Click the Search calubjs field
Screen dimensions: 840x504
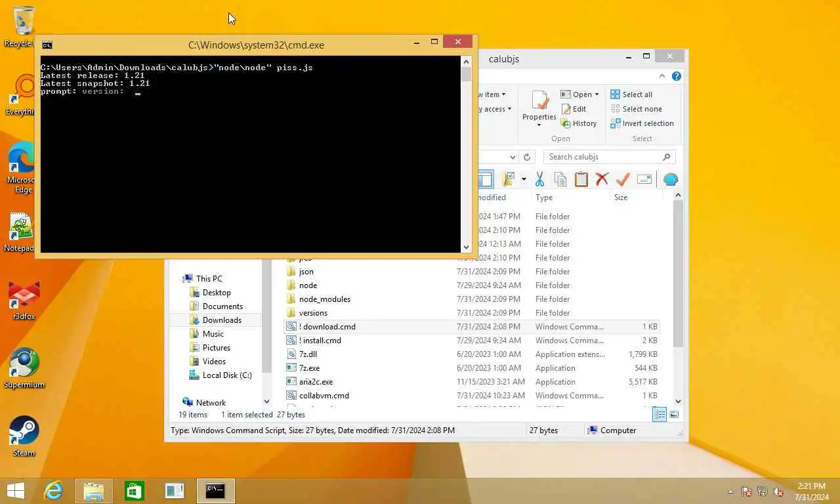[609, 157]
